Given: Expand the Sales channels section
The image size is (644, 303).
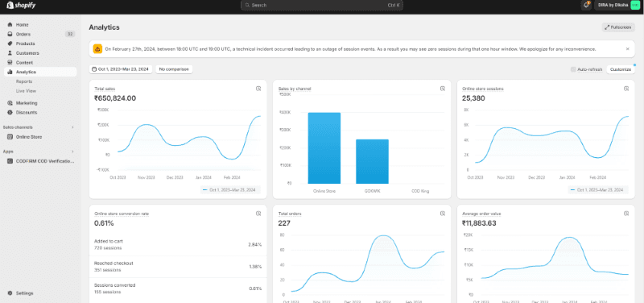Looking at the screenshot, I should (x=73, y=127).
